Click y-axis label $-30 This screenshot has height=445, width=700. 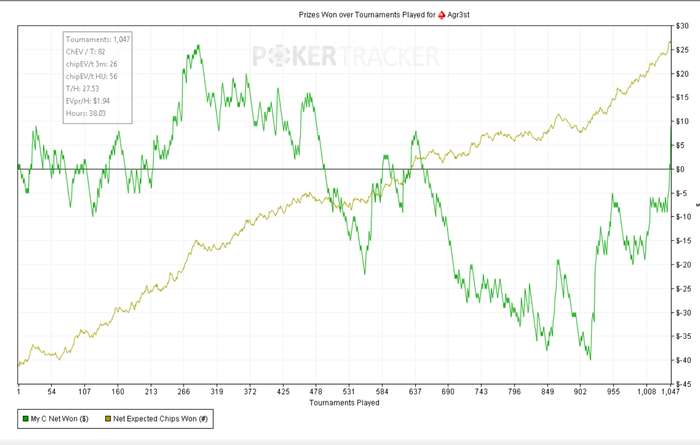click(x=683, y=312)
